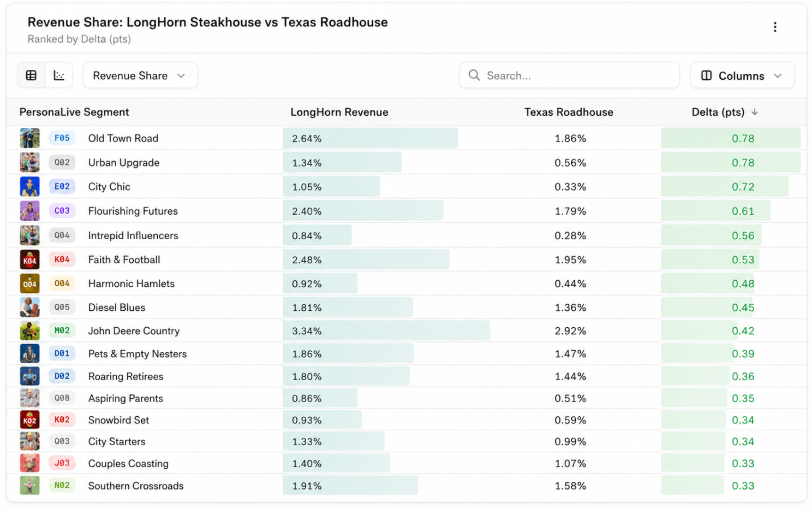Click the Intrepid Influencers segment avatar
Screen dimensions: 812x508
click(x=29, y=235)
